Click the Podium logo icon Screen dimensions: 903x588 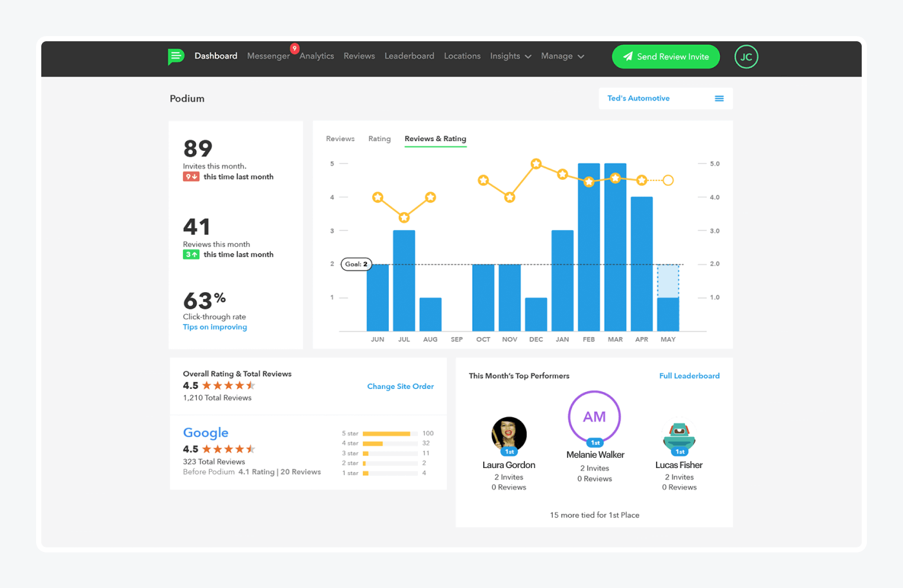(176, 57)
